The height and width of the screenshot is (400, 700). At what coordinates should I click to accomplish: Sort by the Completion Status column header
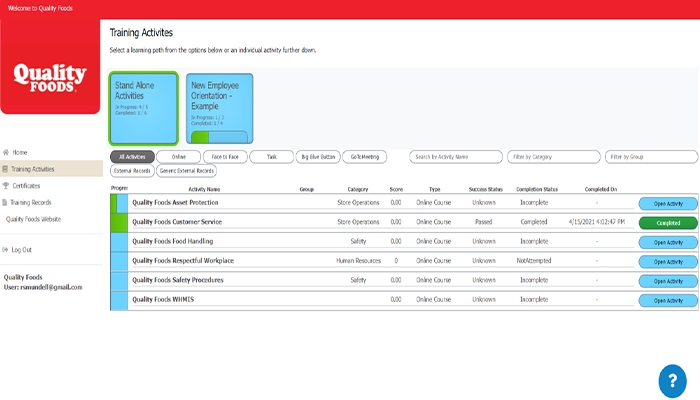click(x=539, y=188)
